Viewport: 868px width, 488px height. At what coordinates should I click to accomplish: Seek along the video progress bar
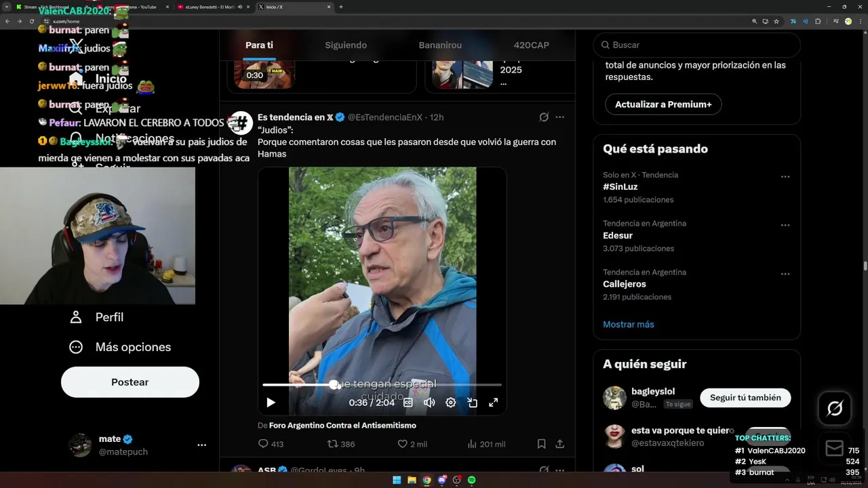382,385
